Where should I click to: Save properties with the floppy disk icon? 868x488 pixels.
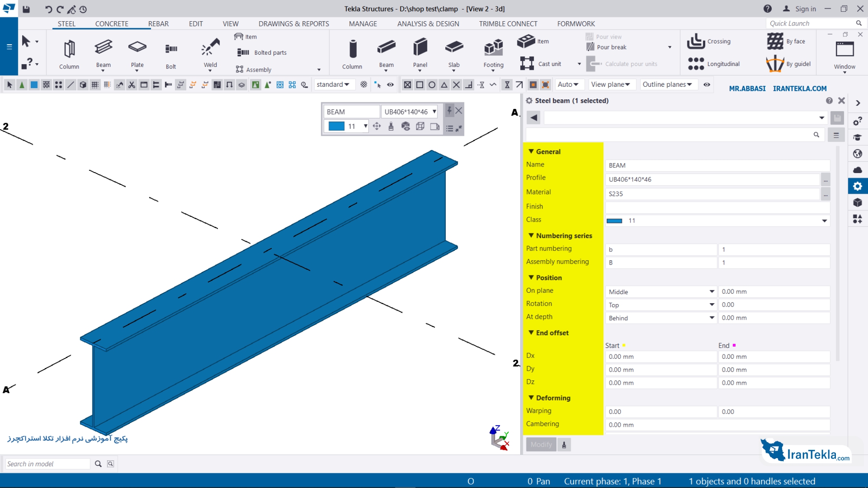[x=837, y=118]
